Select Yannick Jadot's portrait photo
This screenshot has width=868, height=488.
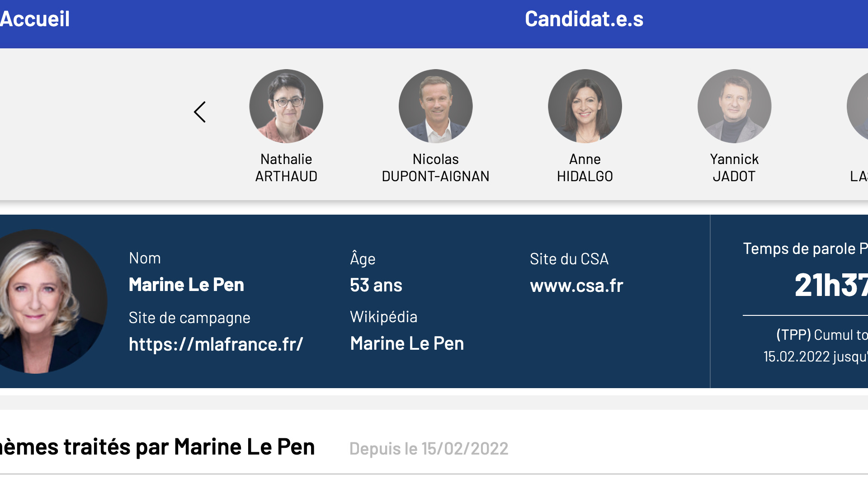point(734,106)
